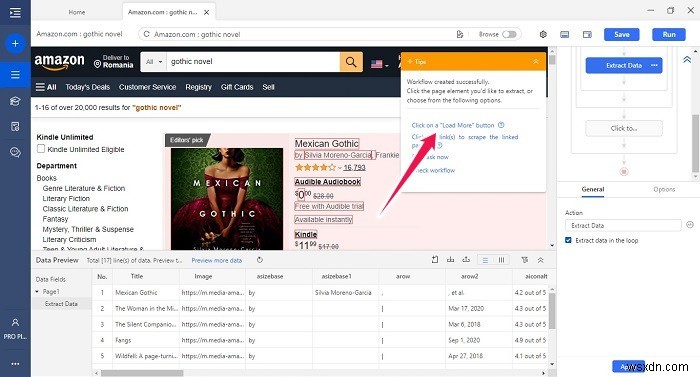Screen dimensions: 700x377
Task: Open the Amazon country flag dropdown
Action: coord(379,64)
